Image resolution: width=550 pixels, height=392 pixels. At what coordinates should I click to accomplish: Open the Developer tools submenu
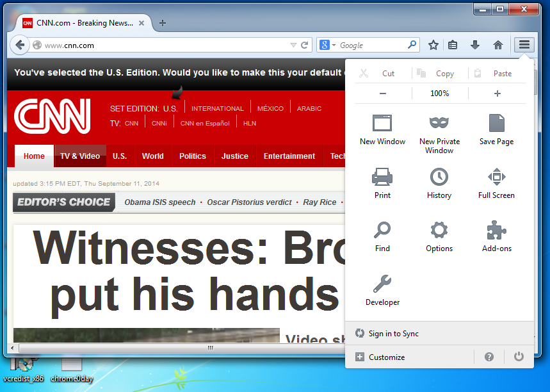point(382,291)
